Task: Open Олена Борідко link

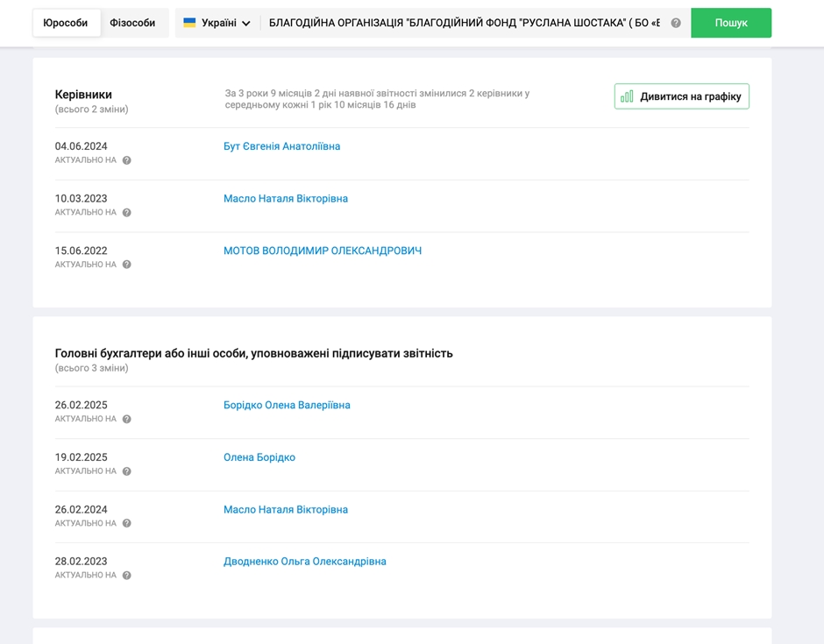Action: [259, 457]
